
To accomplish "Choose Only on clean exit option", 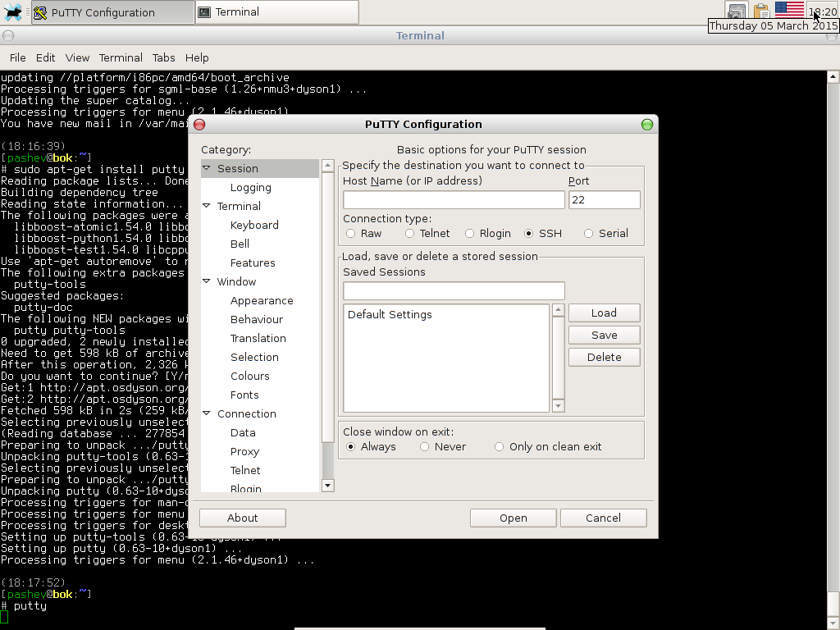I will click(x=500, y=447).
